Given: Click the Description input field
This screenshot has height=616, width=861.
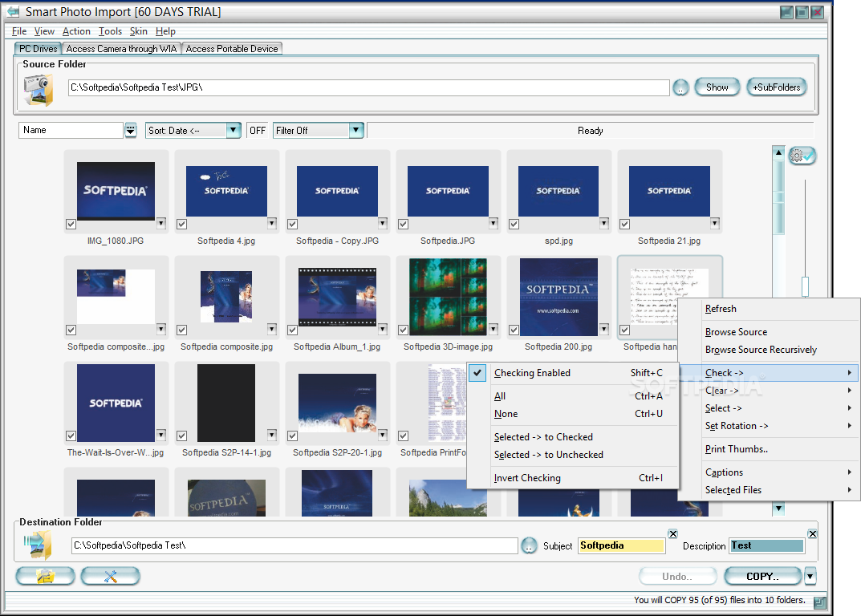Looking at the screenshot, I should click(766, 545).
